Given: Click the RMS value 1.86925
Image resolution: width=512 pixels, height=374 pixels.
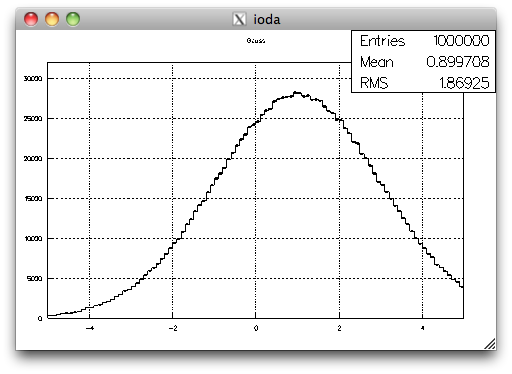Looking at the screenshot, I should pos(464,83).
